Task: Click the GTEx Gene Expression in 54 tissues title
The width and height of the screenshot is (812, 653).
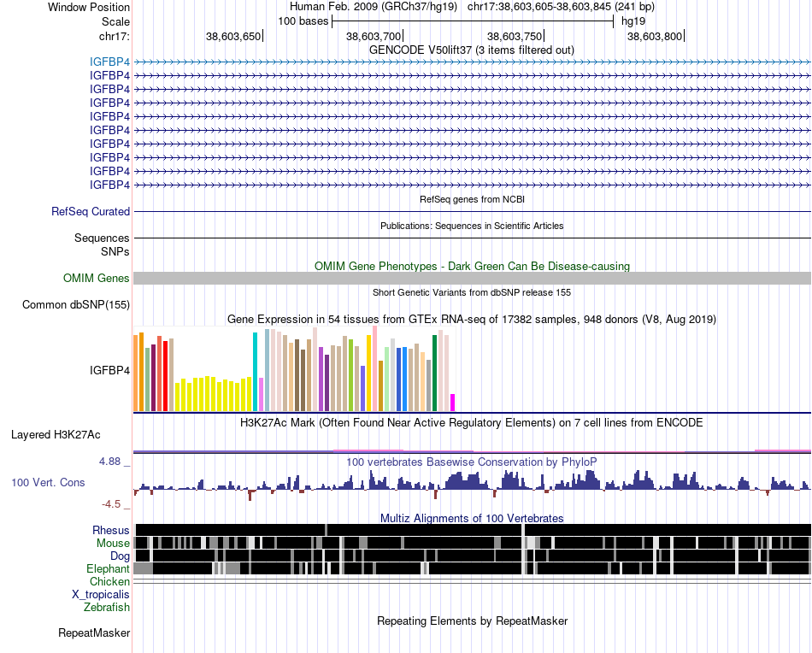Action: click(472, 320)
